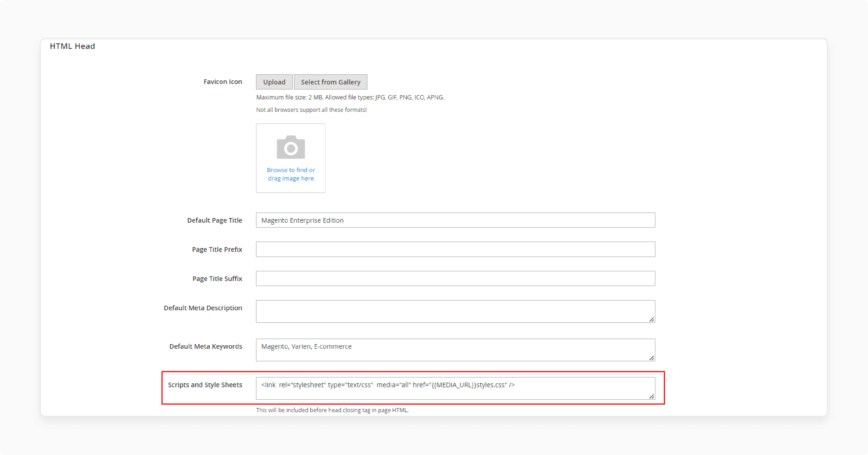The width and height of the screenshot is (868, 455).
Task: Focus Default Meta Description textarea
Action: click(x=456, y=311)
